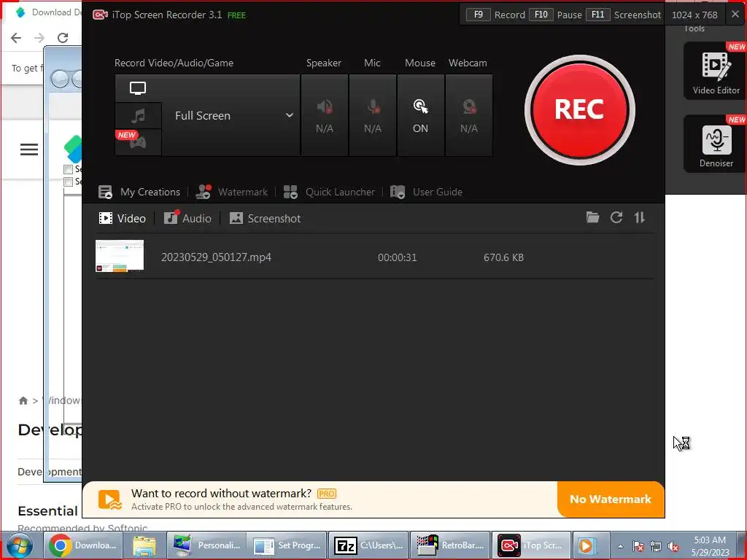
Task: Select the audio-only recording music note icon
Action: point(138,116)
